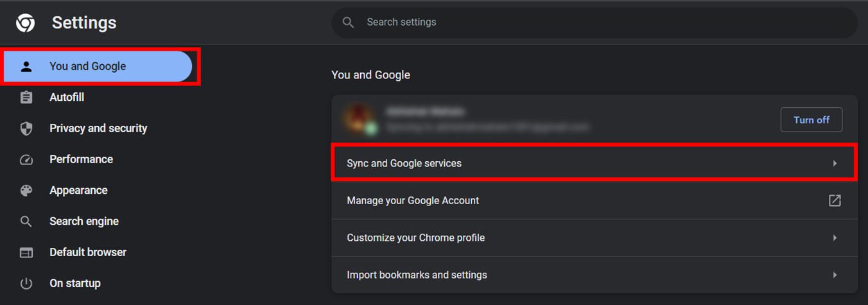Open the Performance settings section
Screen dimensions: 868x305
pos(81,159)
